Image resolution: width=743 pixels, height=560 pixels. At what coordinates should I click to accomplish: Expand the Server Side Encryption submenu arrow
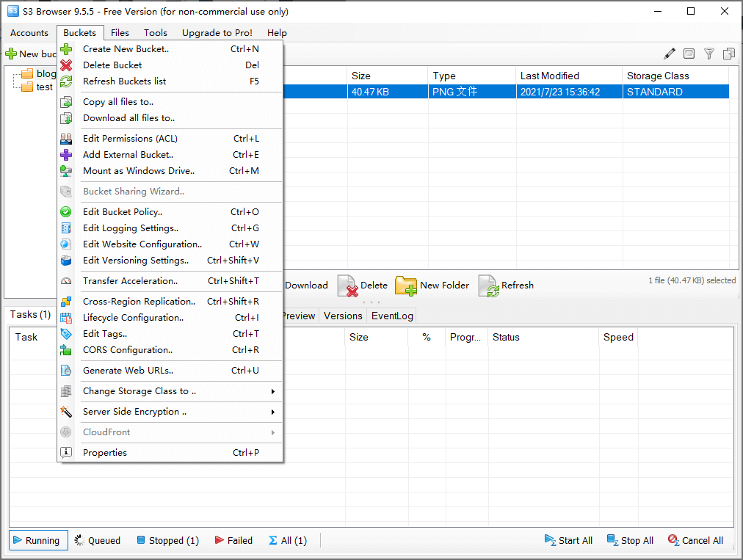[x=273, y=412]
